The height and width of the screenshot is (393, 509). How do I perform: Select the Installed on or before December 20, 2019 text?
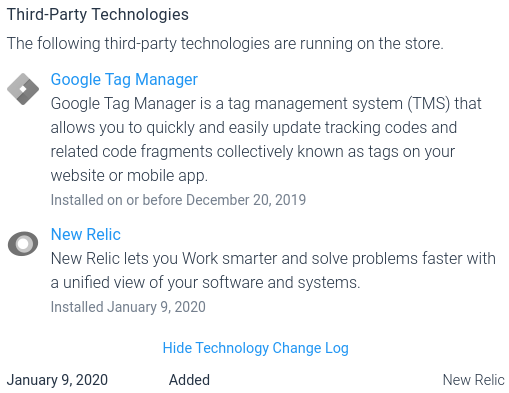(x=178, y=200)
